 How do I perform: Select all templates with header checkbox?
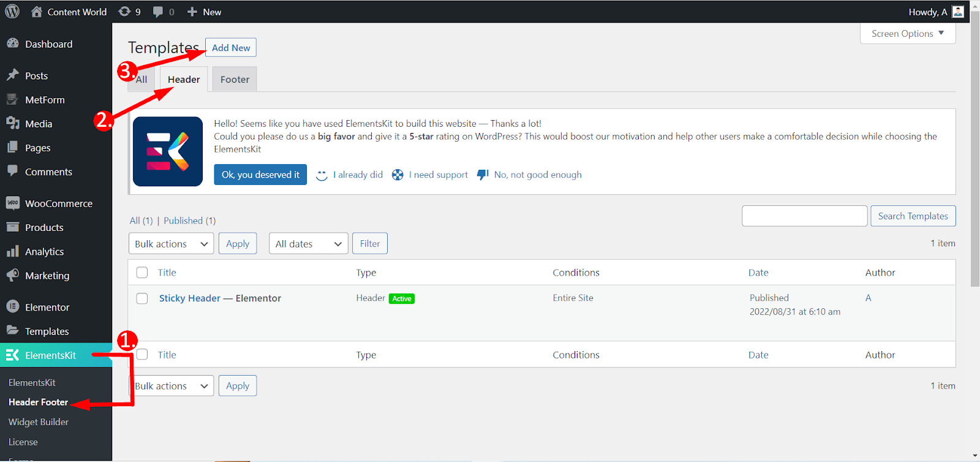click(x=142, y=273)
